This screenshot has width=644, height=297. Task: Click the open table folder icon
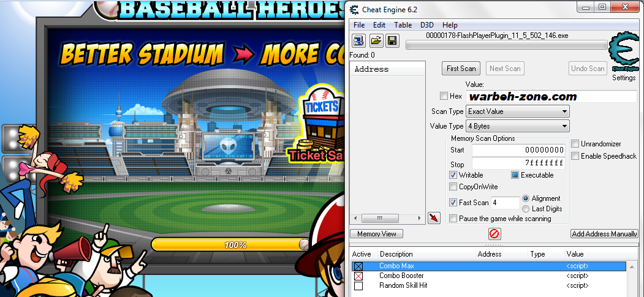click(376, 40)
